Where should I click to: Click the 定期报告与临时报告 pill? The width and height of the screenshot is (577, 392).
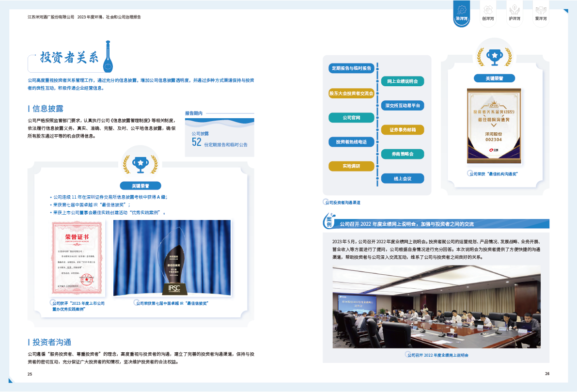click(351, 68)
